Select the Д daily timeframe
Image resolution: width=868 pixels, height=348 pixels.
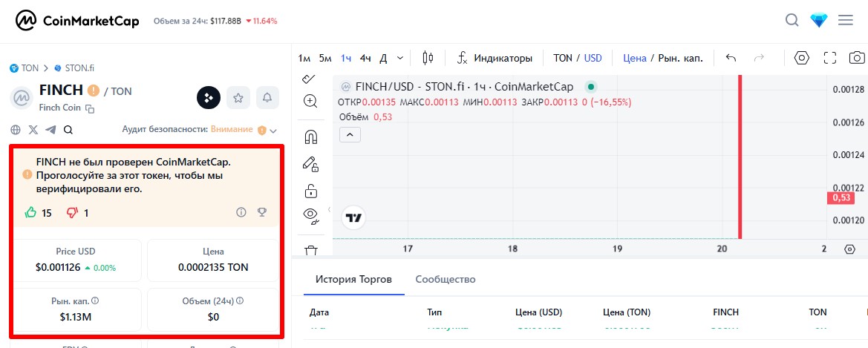point(383,58)
